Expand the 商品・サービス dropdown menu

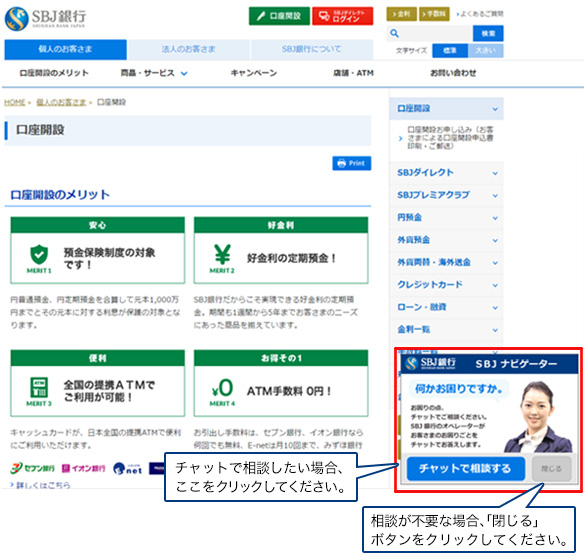click(153, 73)
